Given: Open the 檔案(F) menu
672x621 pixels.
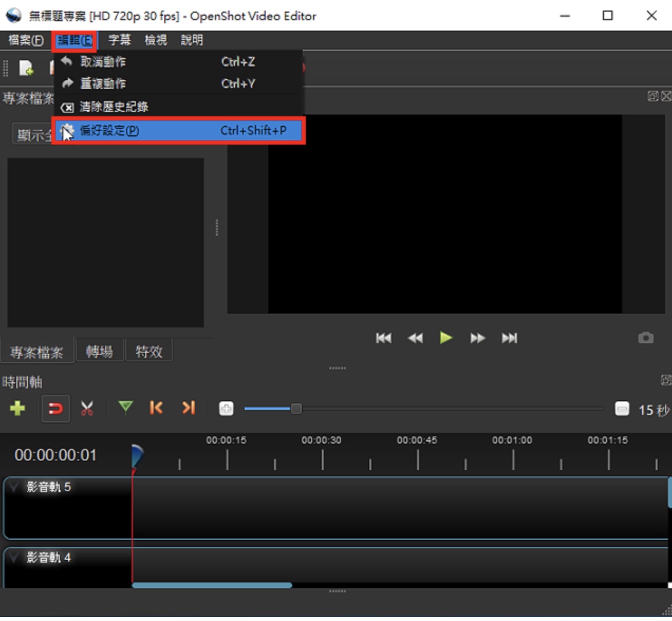Looking at the screenshot, I should tap(26, 40).
